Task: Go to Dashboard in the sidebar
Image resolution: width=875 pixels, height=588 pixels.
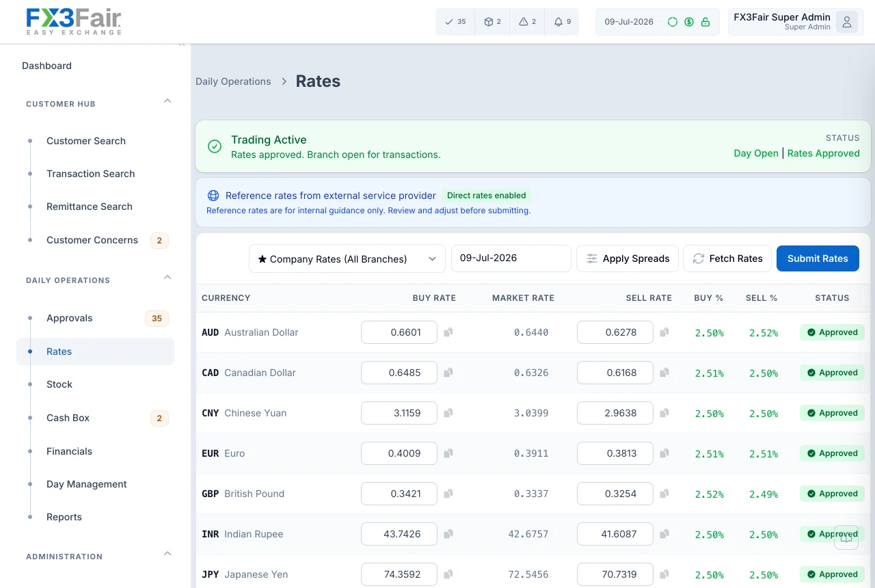Action: [46, 66]
